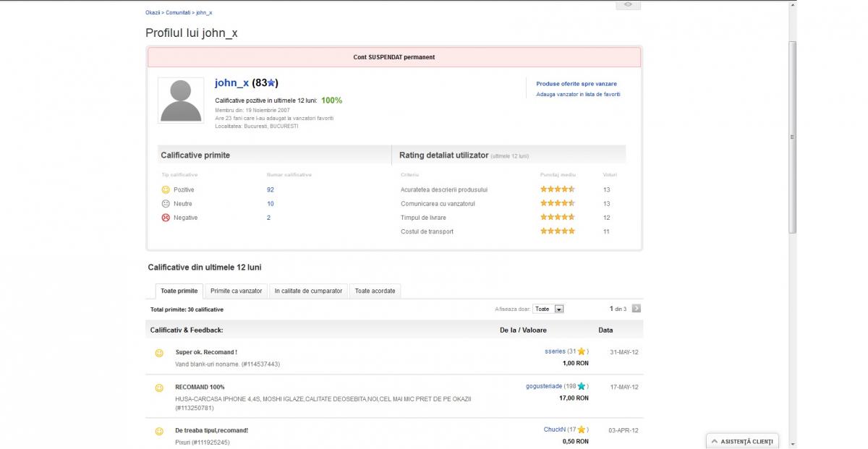Screen dimensions: 868x449
Task: Go to next feedback page arrow
Action: (637, 309)
